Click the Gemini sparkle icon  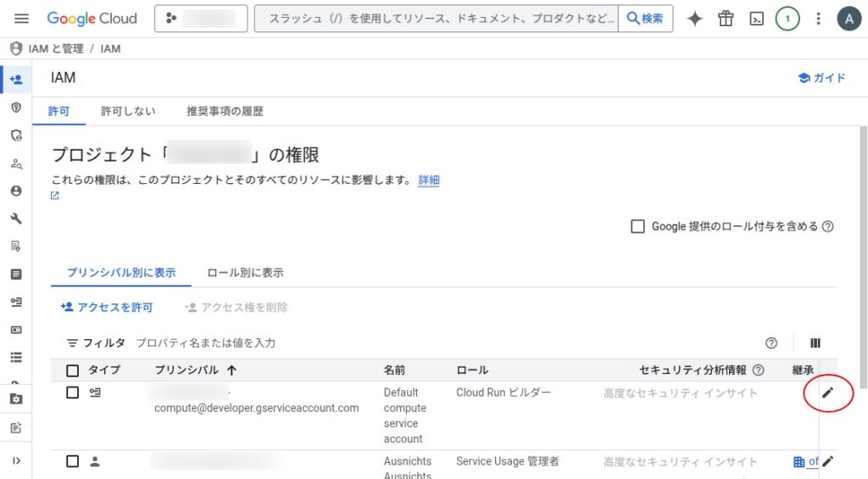(695, 19)
